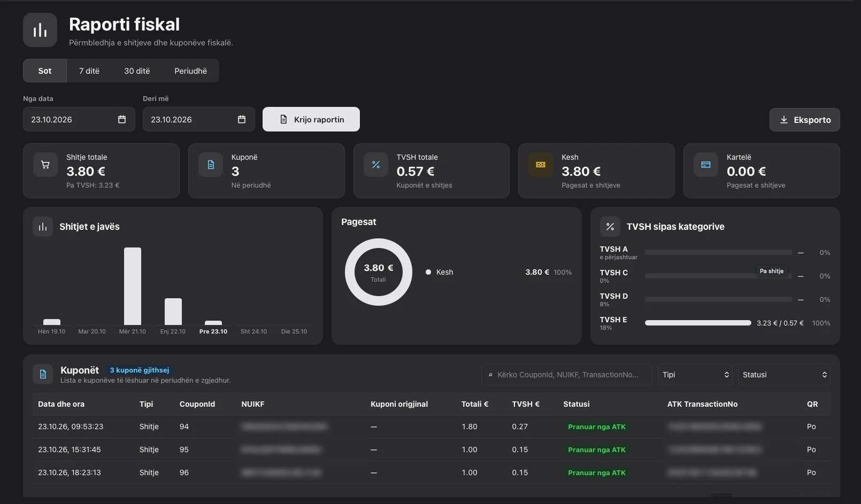
Task: Click credit card icon in Kartelë card
Action: tap(706, 165)
